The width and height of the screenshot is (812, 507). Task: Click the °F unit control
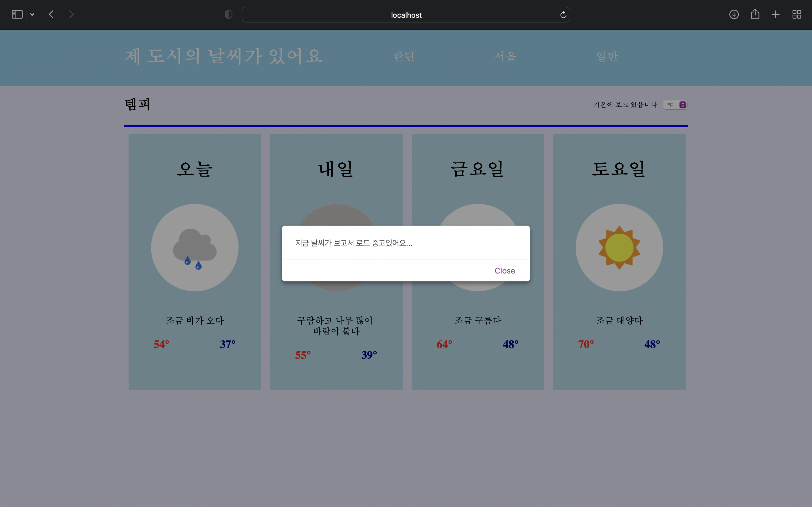pos(675,104)
